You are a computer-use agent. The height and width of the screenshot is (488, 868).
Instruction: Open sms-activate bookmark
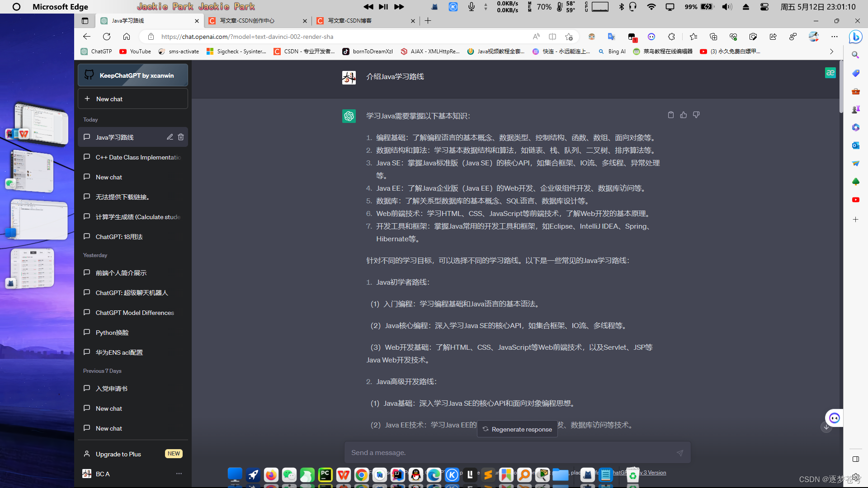pos(179,52)
